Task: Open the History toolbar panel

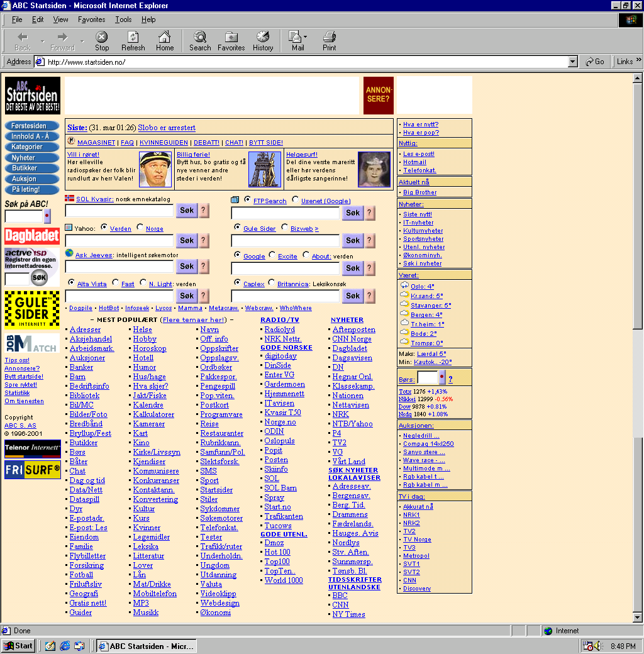Action: pyautogui.click(x=263, y=41)
